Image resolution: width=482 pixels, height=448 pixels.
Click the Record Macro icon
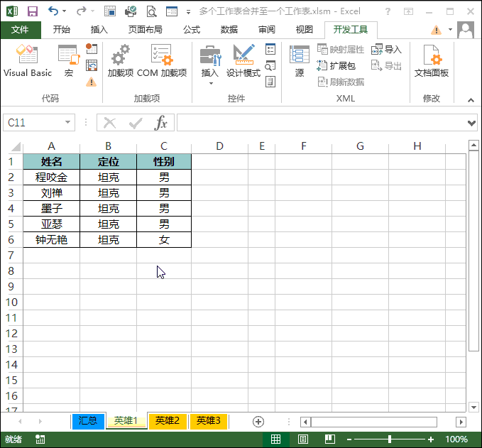[92, 48]
